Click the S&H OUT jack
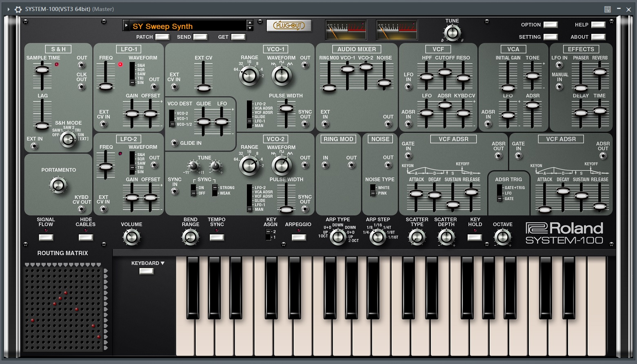This screenshot has width=637, height=364. point(82,65)
